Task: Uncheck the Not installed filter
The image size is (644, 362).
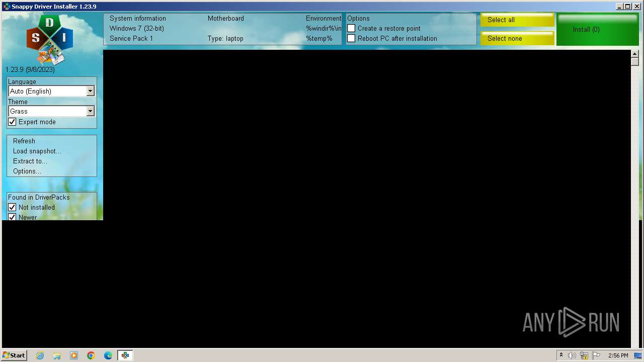Action: coord(13,207)
